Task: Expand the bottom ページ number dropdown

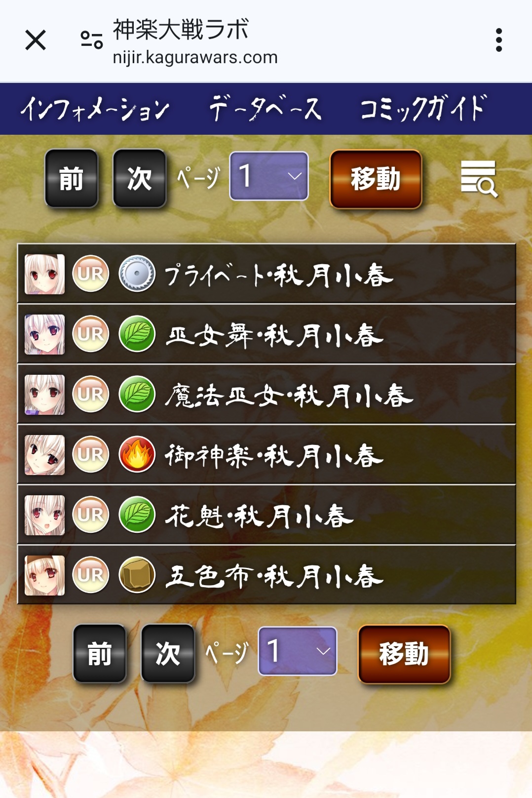Action: point(298,651)
